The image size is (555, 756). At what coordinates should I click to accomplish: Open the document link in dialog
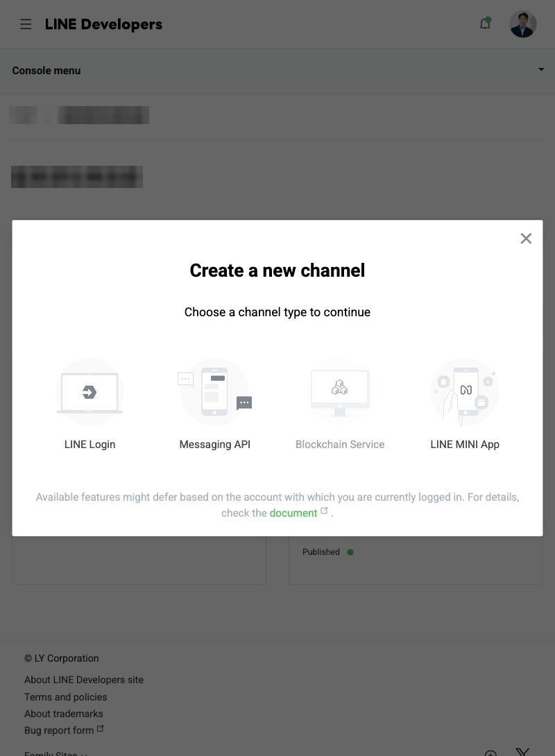click(293, 513)
